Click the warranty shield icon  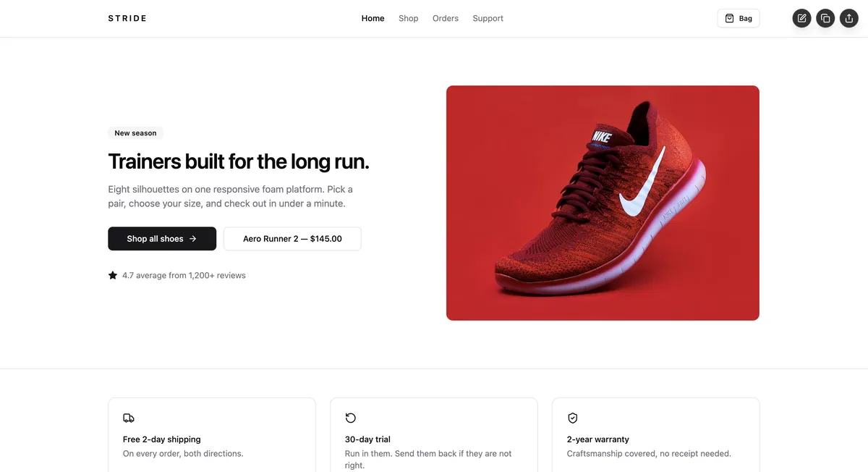(x=573, y=418)
